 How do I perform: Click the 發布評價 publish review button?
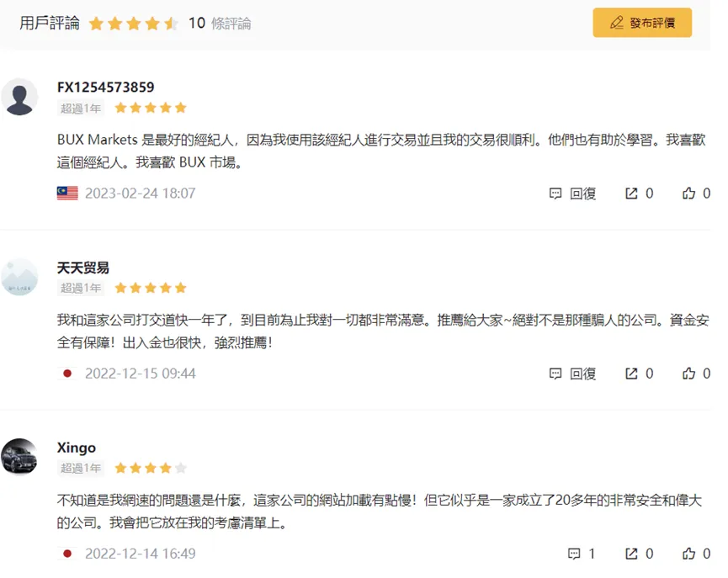(x=642, y=22)
